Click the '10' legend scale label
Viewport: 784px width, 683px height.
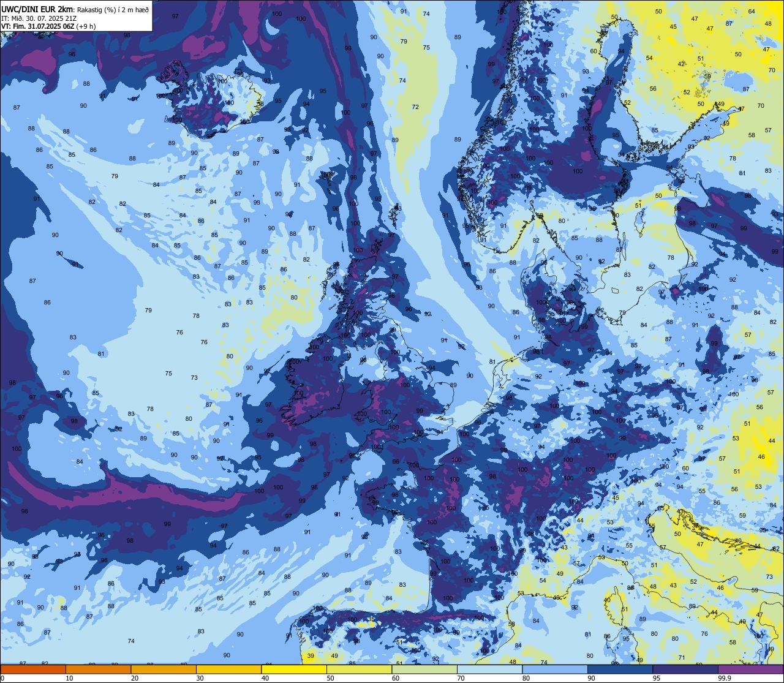[x=70, y=678]
